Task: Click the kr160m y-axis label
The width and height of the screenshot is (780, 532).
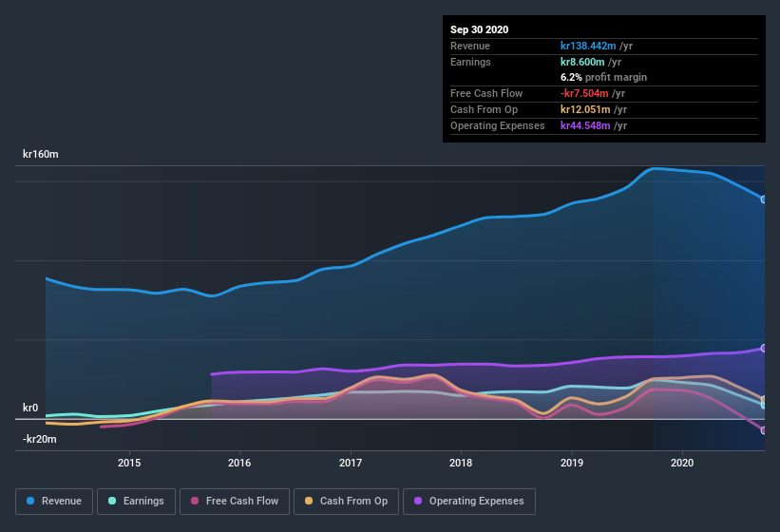Action: (40, 154)
